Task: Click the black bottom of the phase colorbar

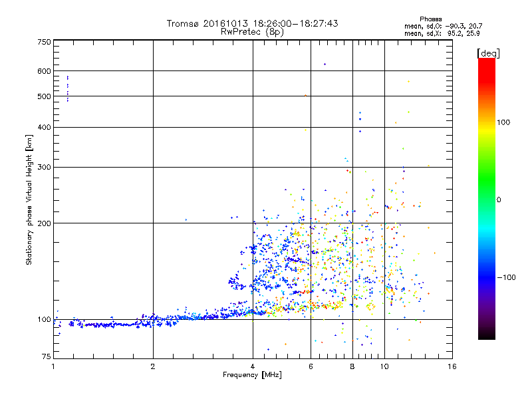Action: click(x=487, y=334)
